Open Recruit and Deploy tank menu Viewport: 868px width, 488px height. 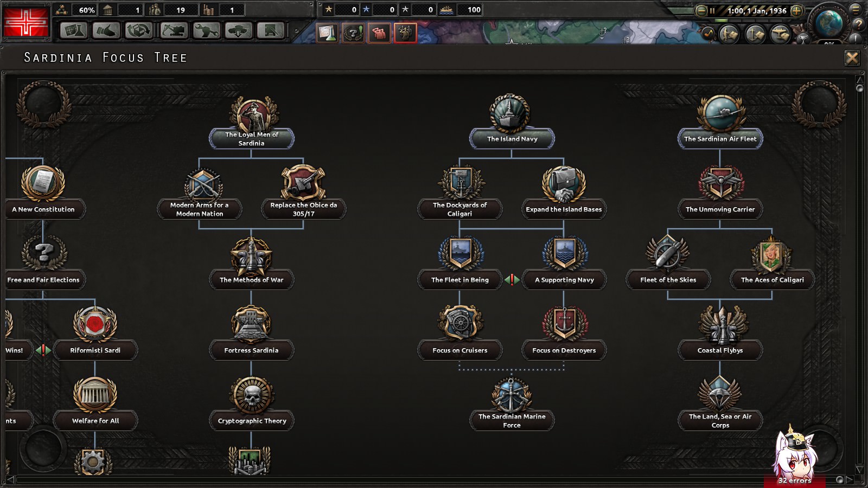click(239, 30)
